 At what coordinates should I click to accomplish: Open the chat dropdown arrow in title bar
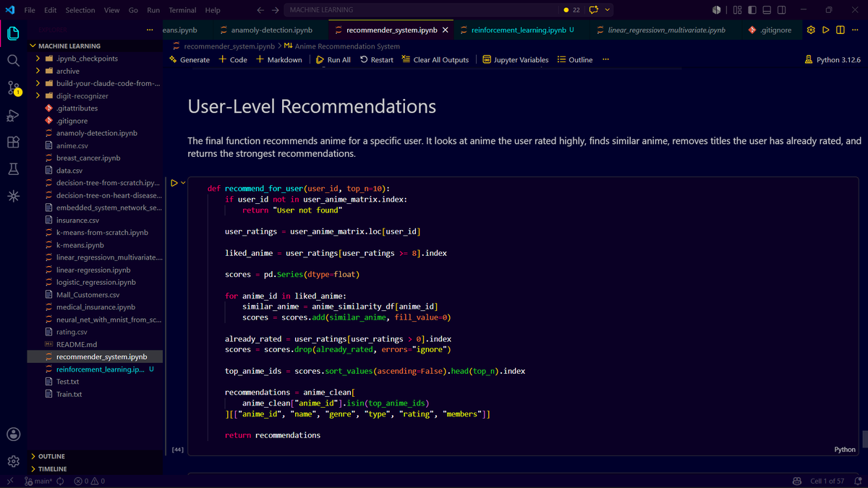click(x=608, y=10)
